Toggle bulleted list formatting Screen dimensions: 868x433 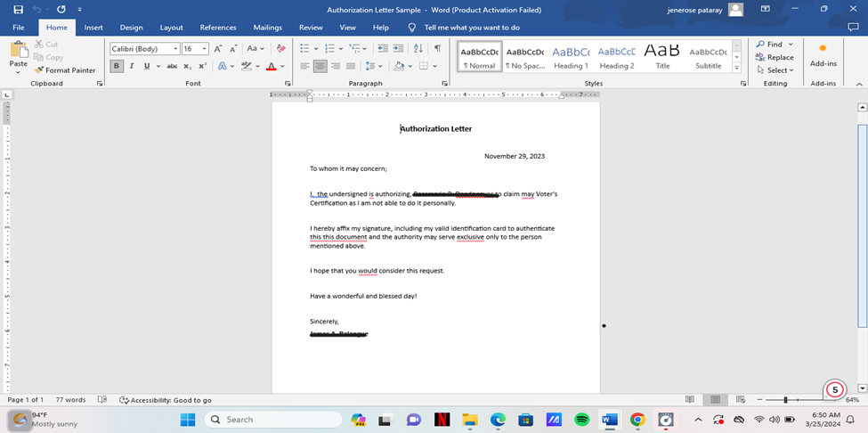[305, 49]
